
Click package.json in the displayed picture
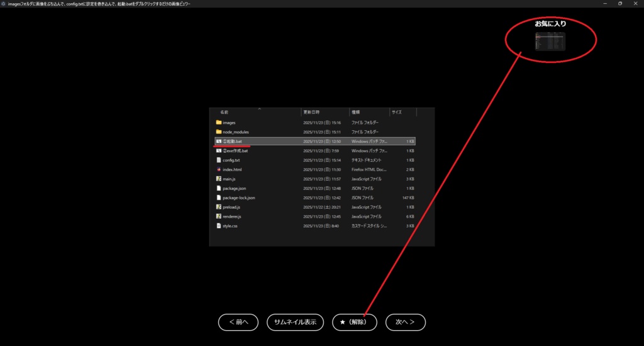234,189
